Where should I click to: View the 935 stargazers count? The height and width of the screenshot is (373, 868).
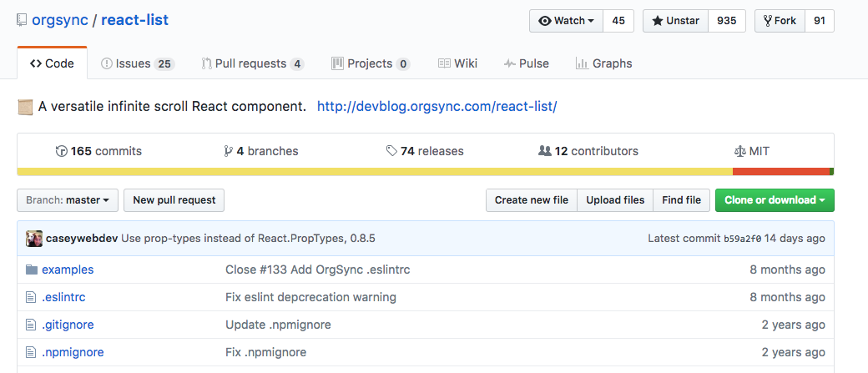(x=726, y=21)
